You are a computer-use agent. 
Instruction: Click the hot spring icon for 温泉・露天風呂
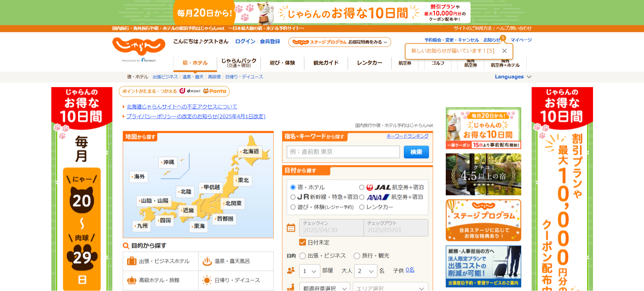(x=207, y=261)
